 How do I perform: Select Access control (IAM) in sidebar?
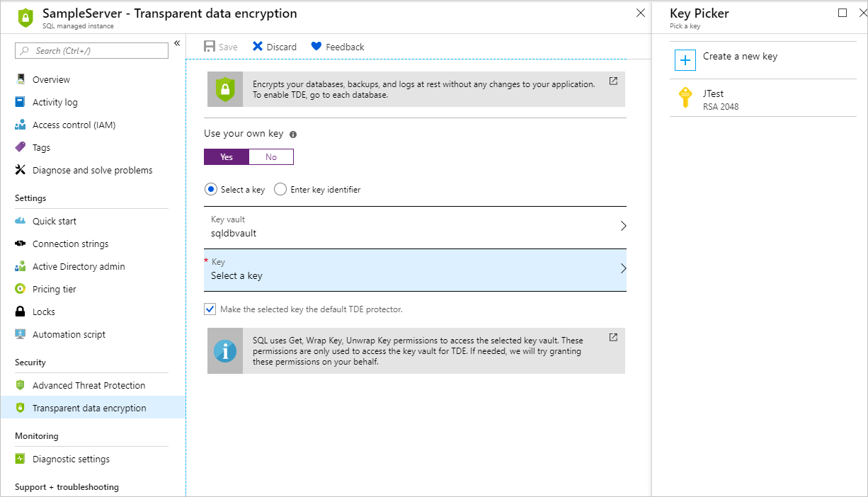coord(72,125)
